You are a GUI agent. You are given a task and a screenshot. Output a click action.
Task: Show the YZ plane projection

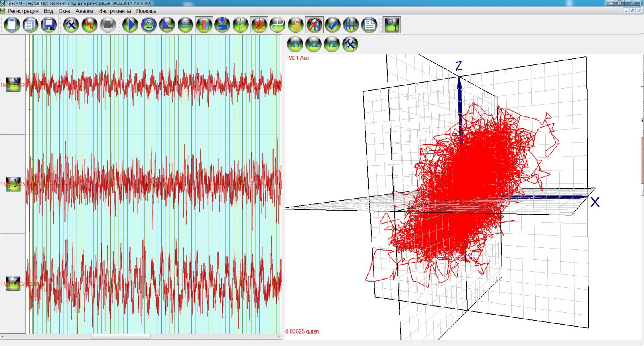click(x=332, y=44)
